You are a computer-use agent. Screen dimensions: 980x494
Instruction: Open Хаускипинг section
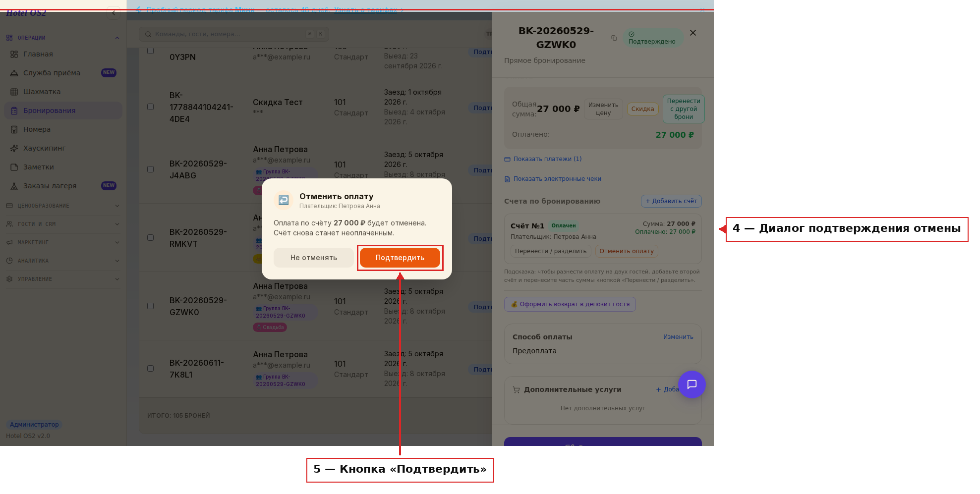click(x=63, y=148)
